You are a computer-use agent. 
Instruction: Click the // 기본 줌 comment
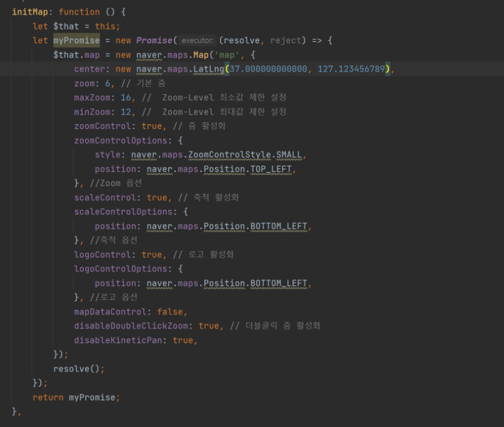pyautogui.click(x=143, y=84)
